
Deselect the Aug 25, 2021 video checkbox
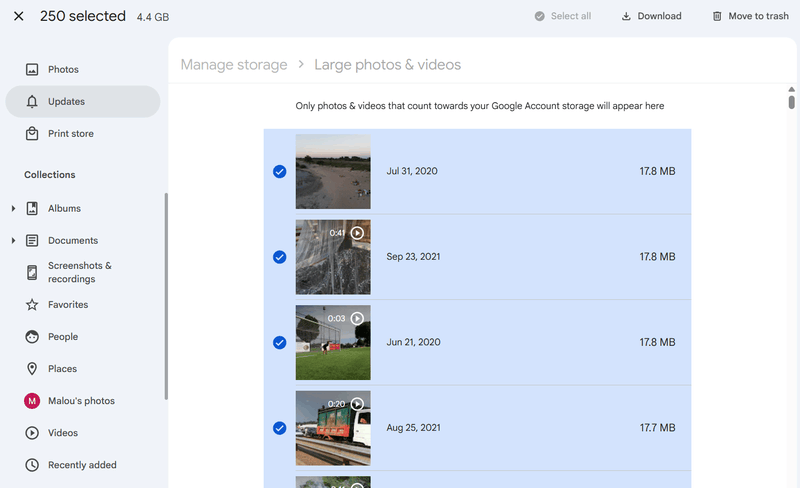click(x=280, y=428)
